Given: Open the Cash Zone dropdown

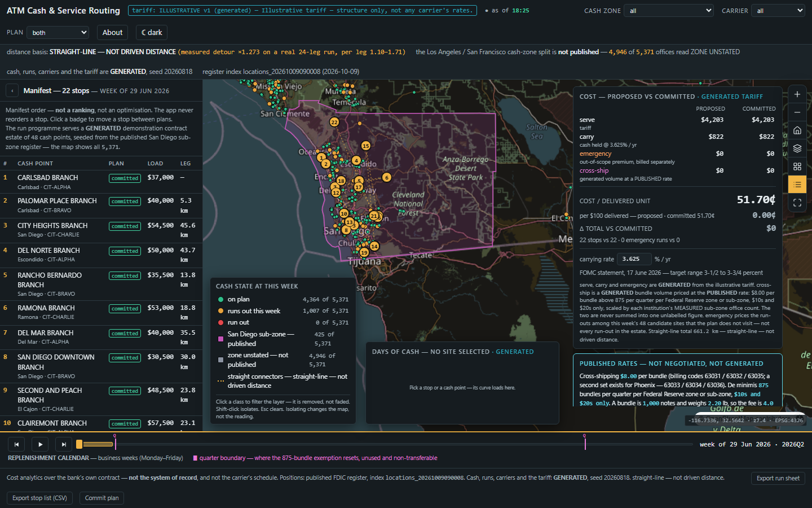Looking at the screenshot, I should (x=669, y=11).
